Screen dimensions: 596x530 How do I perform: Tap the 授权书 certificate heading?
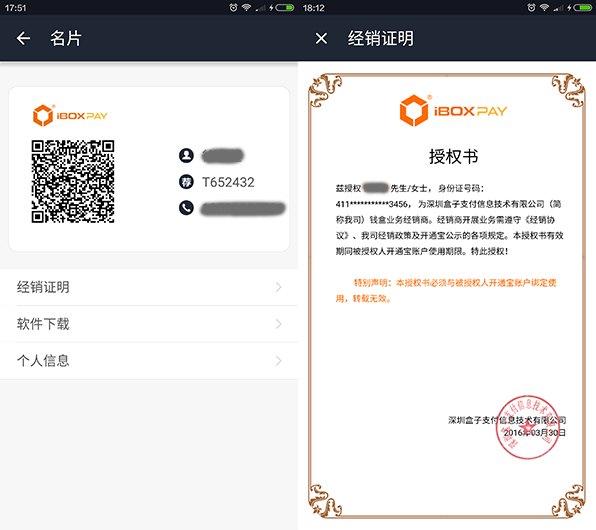click(x=453, y=156)
